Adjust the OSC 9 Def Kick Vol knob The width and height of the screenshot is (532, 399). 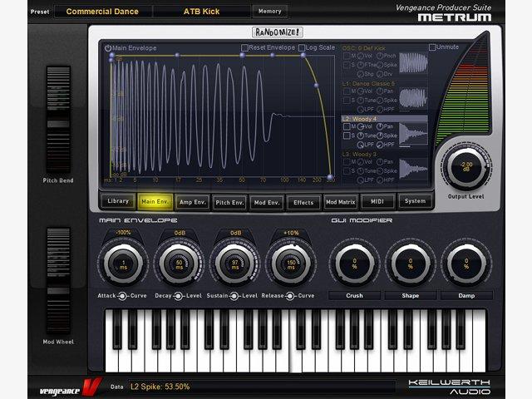pos(360,56)
